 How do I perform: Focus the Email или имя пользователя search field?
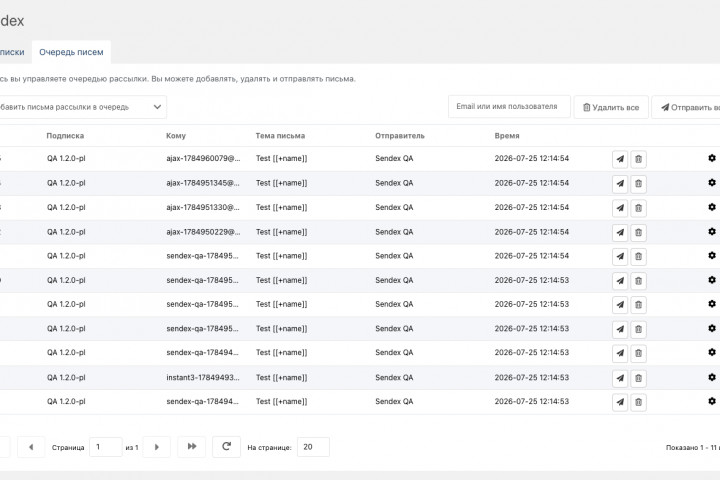coord(509,107)
